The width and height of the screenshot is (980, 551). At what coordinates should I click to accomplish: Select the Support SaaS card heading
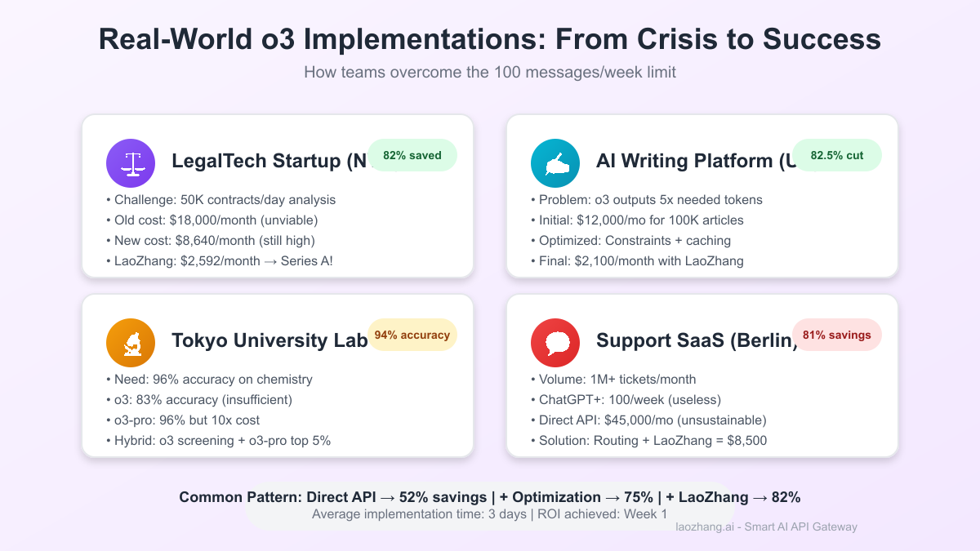694,341
